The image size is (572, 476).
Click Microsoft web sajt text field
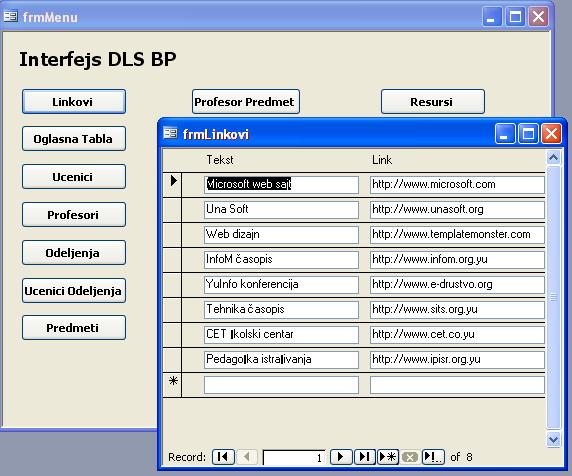click(281, 185)
